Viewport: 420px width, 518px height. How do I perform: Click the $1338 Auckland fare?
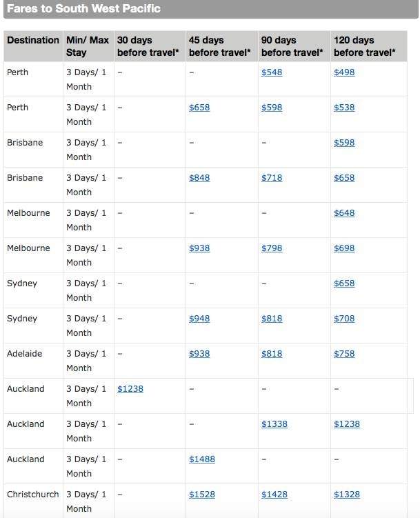274,424
